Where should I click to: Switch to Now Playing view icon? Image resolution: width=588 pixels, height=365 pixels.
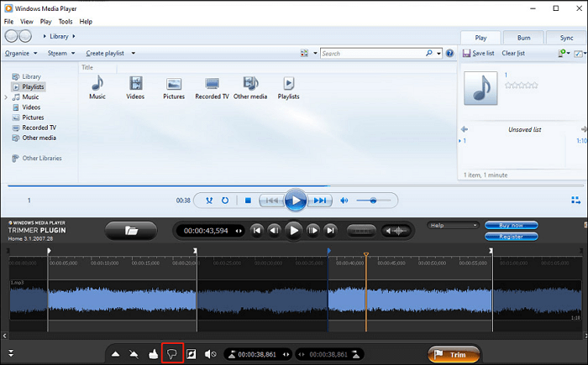(x=575, y=200)
